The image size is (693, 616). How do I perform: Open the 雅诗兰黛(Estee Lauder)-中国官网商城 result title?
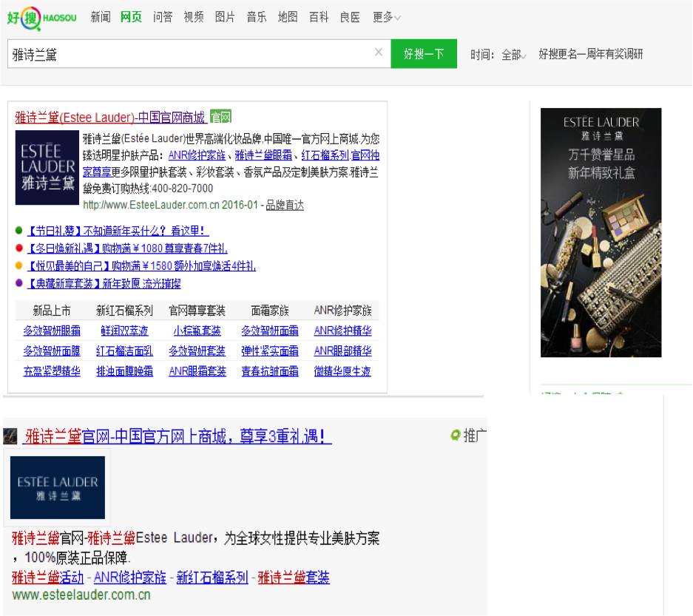110,118
